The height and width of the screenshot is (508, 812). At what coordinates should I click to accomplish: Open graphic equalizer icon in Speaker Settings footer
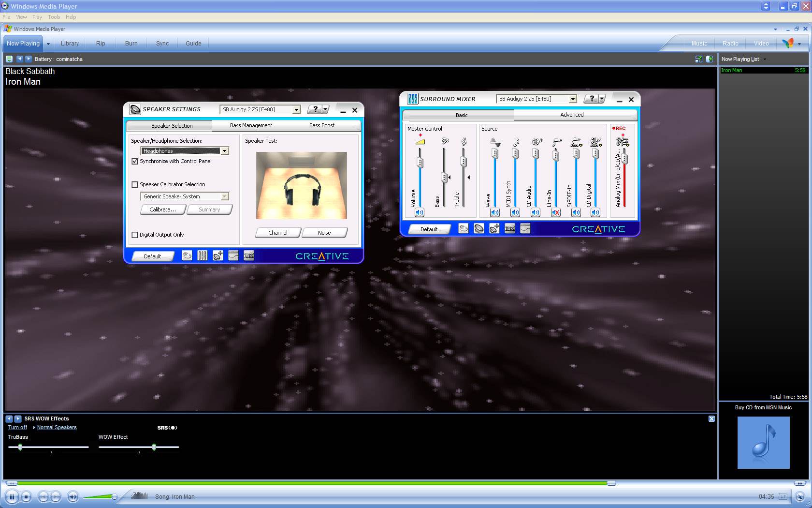point(233,255)
